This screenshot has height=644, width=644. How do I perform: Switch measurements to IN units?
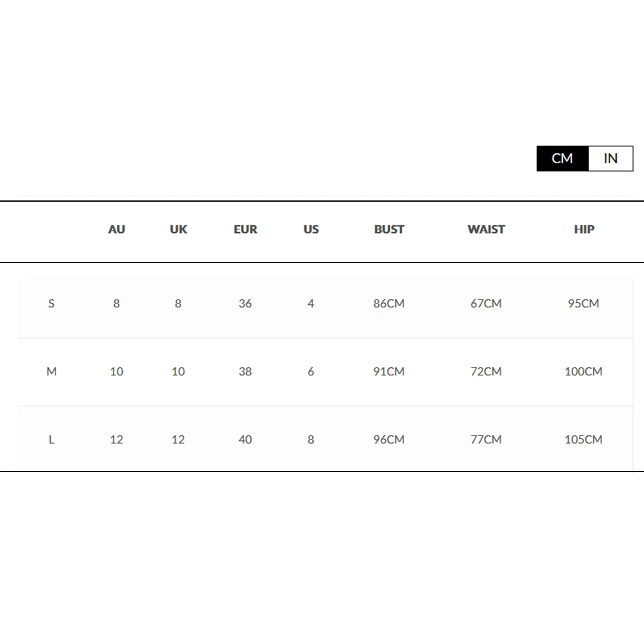click(x=610, y=159)
